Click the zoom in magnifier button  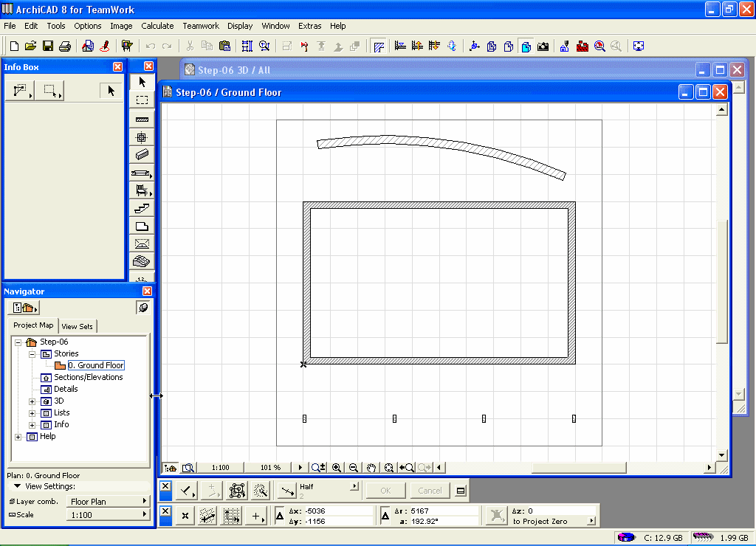(337, 467)
